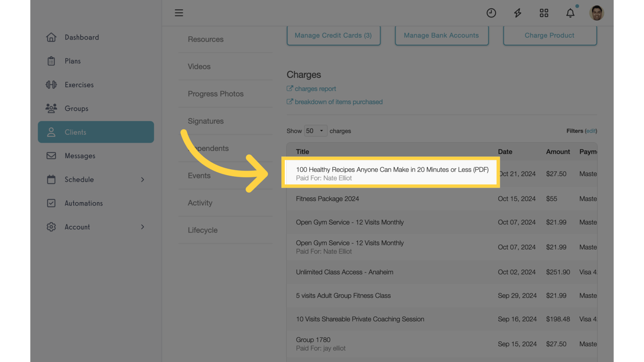The width and height of the screenshot is (644, 362).
Task: Click the external link icon beside charges report
Action: pyautogui.click(x=290, y=89)
